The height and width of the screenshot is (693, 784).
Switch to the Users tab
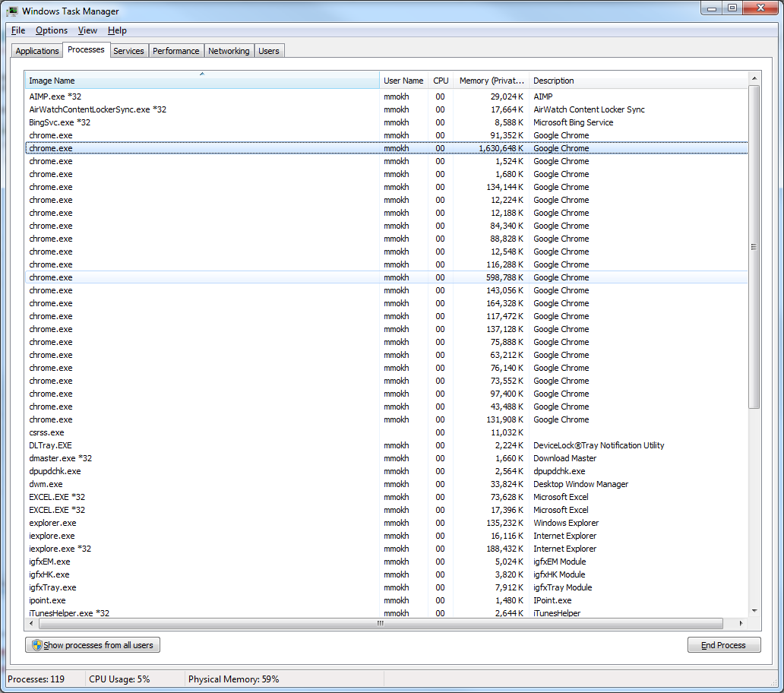[x=269, y=50]
